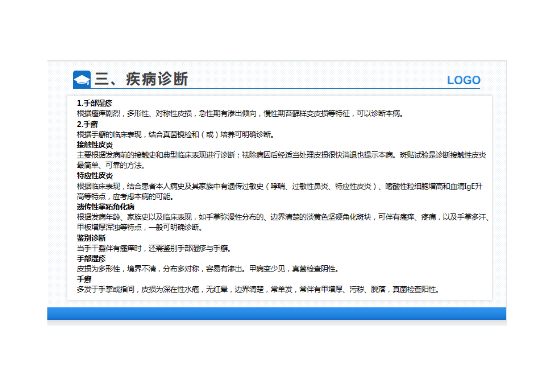Click the graduation cap icon beside the title
The width and height of the screenshot is (555, 392).
pyautogui.click(x=82, y=79)
